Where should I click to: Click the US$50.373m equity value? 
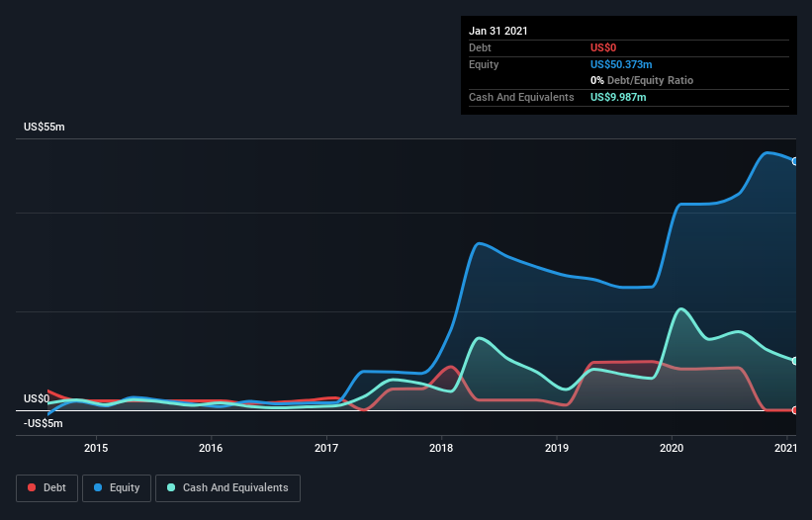[621, 64]
